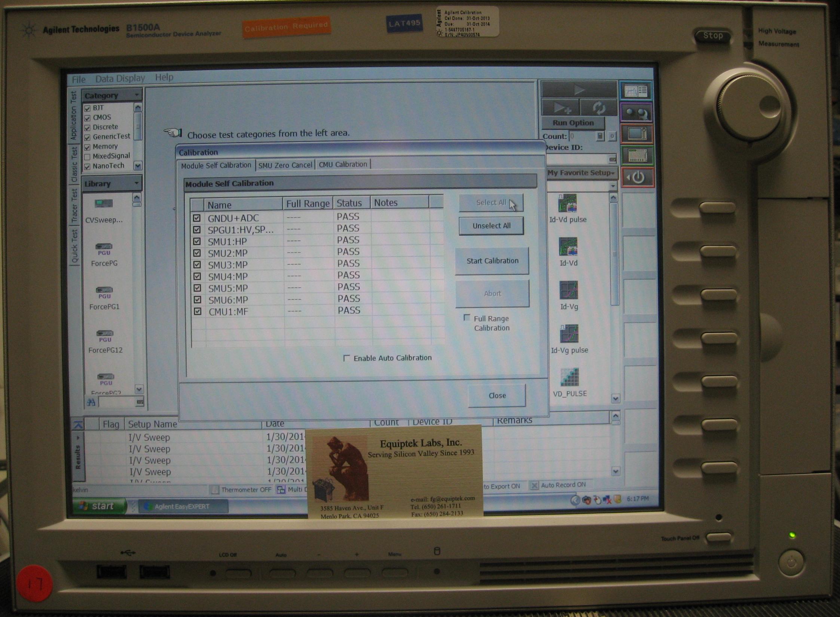The height and width of the screenshot is (617, 840).
Task: Switch to SMU Zero Cancel tab
Action: pyautogui.click(x=285, y=165)
